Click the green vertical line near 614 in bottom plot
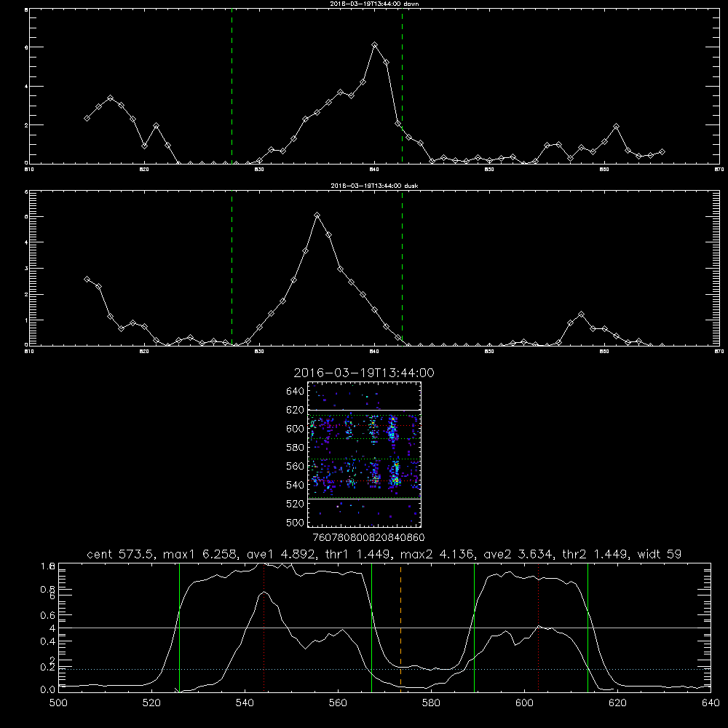Image resolution: width=728 pixels, height=728 pixels. (x=587, y=628)
